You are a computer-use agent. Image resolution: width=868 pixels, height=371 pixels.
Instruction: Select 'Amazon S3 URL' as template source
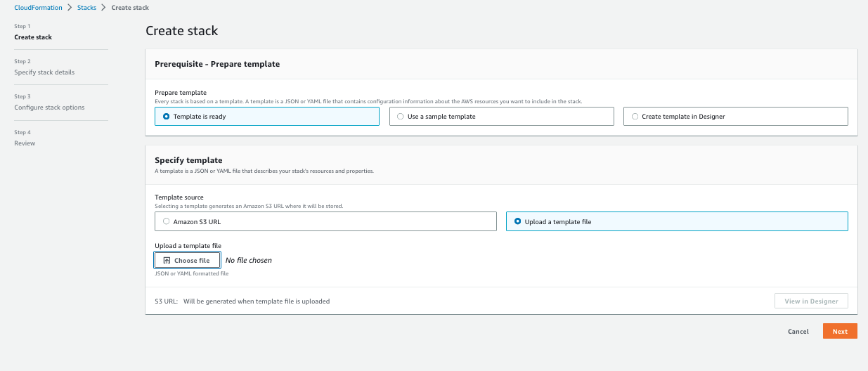click(x=166, y=221)
